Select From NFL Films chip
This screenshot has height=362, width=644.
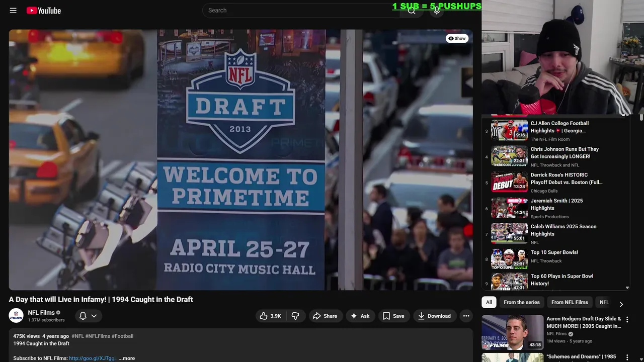[570, 302]
